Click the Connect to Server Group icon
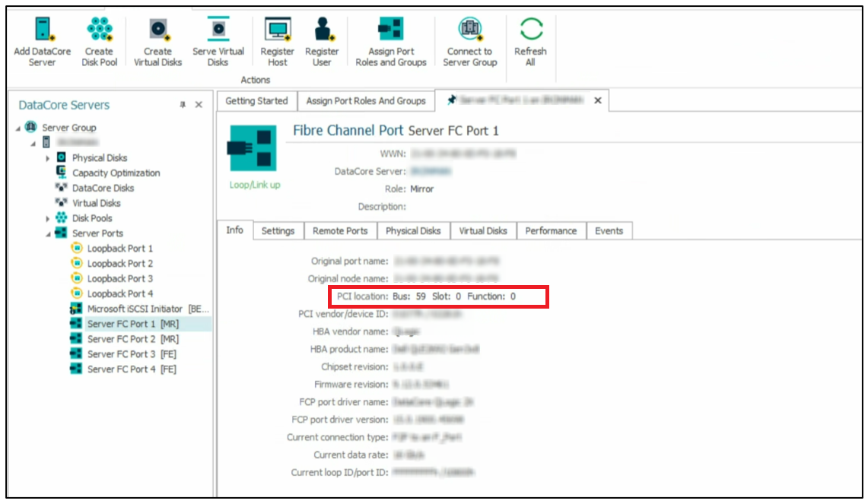 [469, 30]
